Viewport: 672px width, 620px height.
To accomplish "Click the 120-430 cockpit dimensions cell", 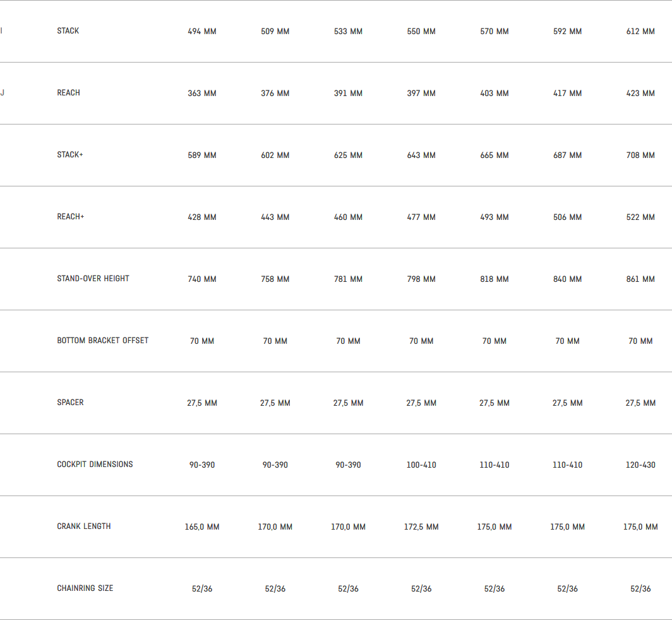I will (x=640, y=465).
